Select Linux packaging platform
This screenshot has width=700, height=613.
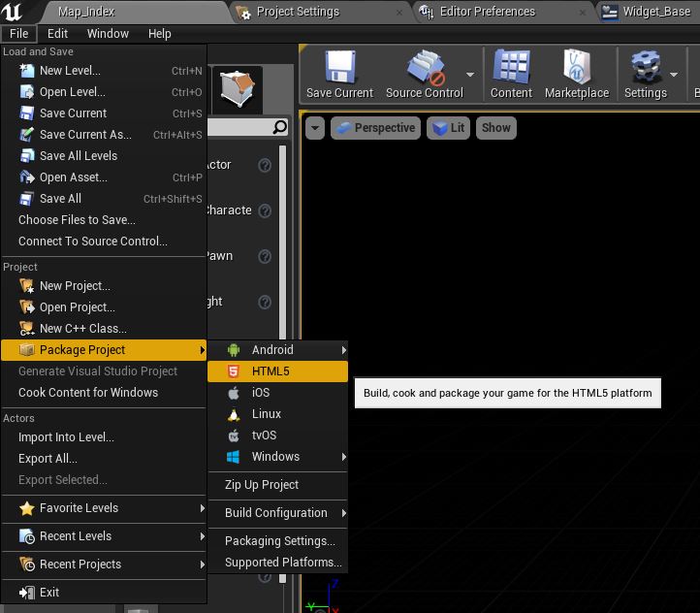[277, 414]
